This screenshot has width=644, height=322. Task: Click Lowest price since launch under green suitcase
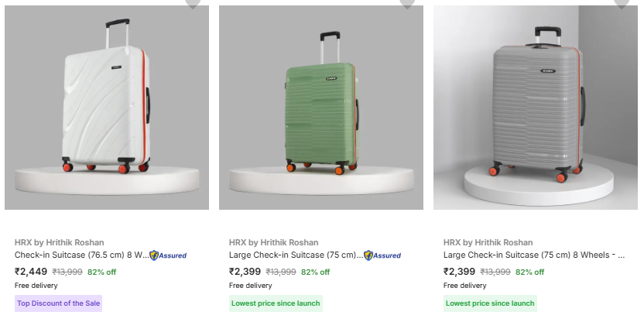coord(276,303)
